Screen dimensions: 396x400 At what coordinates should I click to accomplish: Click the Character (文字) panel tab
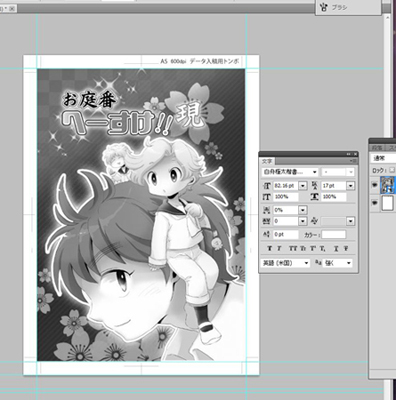pos(267,161)
